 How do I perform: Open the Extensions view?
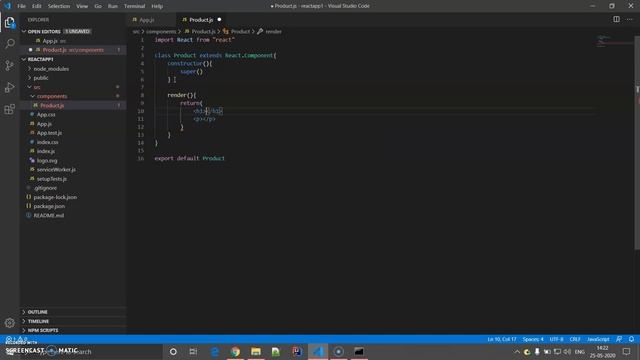10,109
